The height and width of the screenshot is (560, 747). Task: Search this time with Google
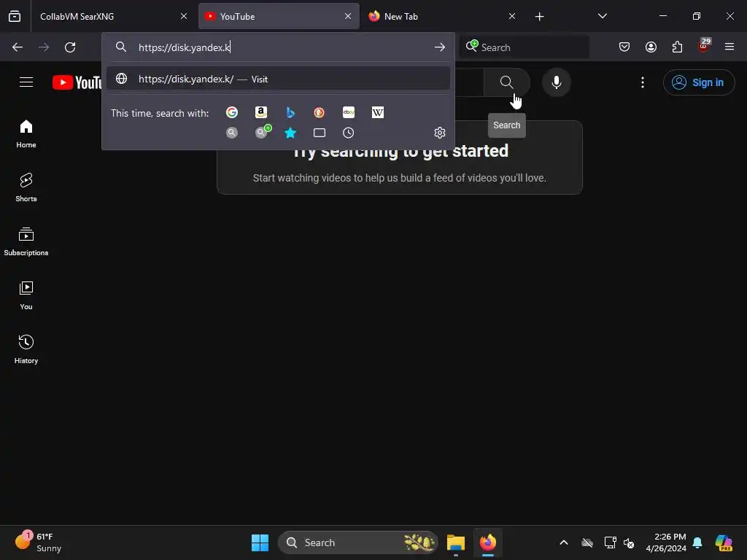coord(232,112)
